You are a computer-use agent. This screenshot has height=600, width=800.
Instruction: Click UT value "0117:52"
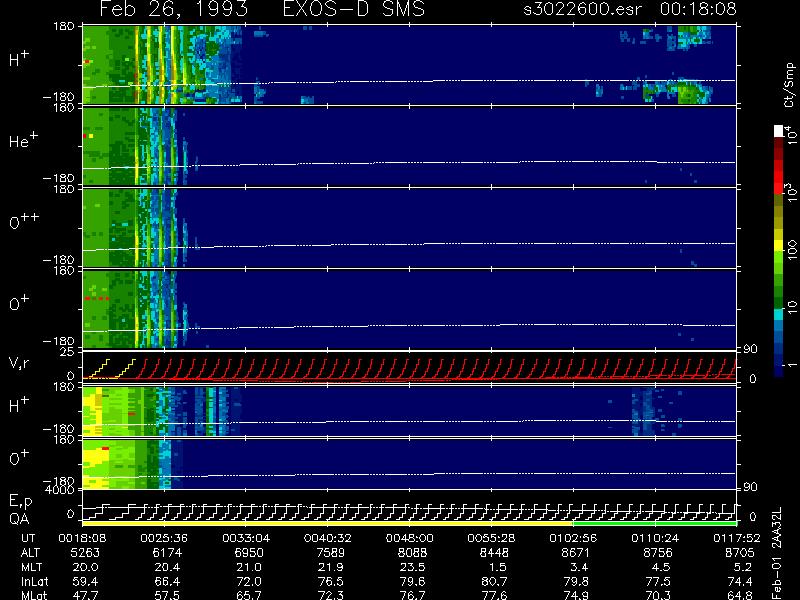coord(736,538)
